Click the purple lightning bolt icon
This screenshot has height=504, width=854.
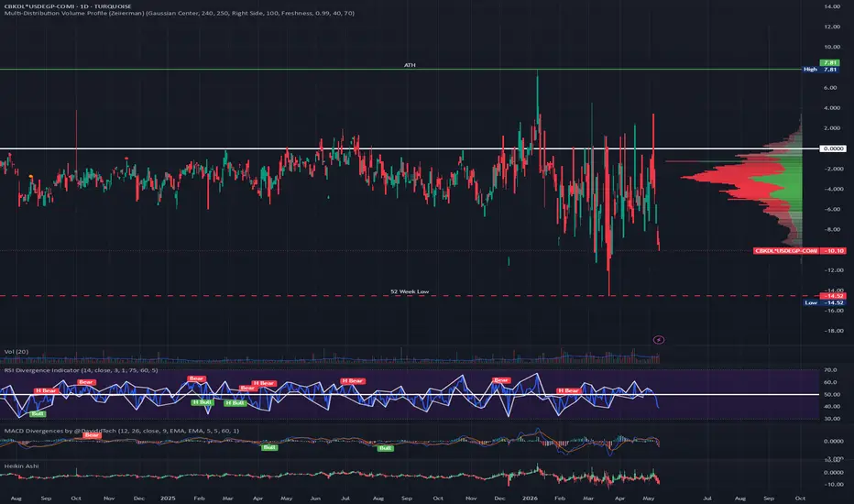coord(659,340)
